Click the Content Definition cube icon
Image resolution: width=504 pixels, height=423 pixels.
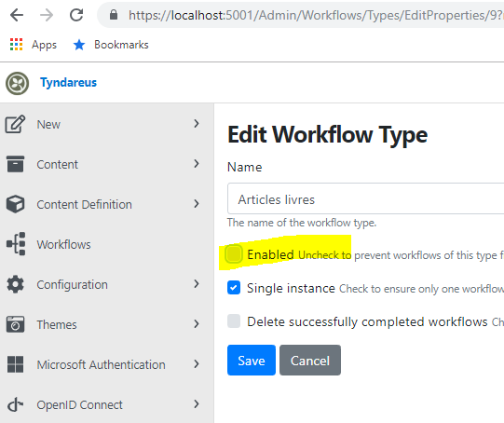15,204
